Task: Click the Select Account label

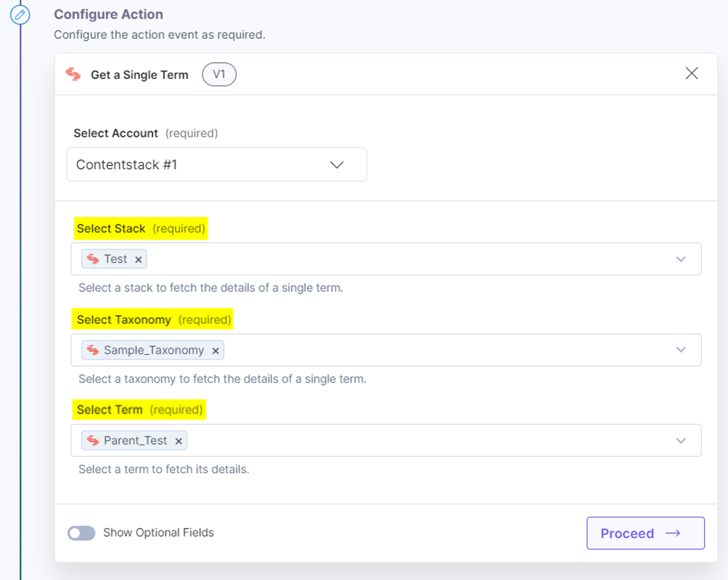Action: [116, 133]
